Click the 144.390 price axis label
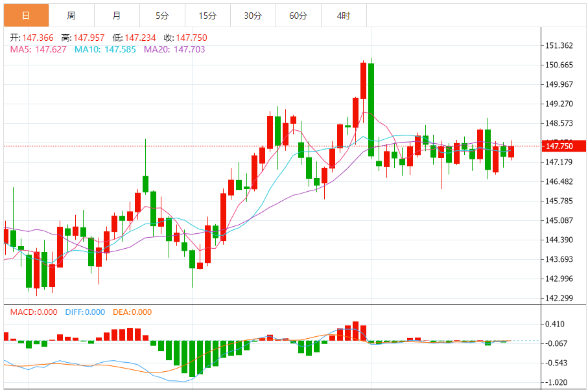 pos(559,240)
